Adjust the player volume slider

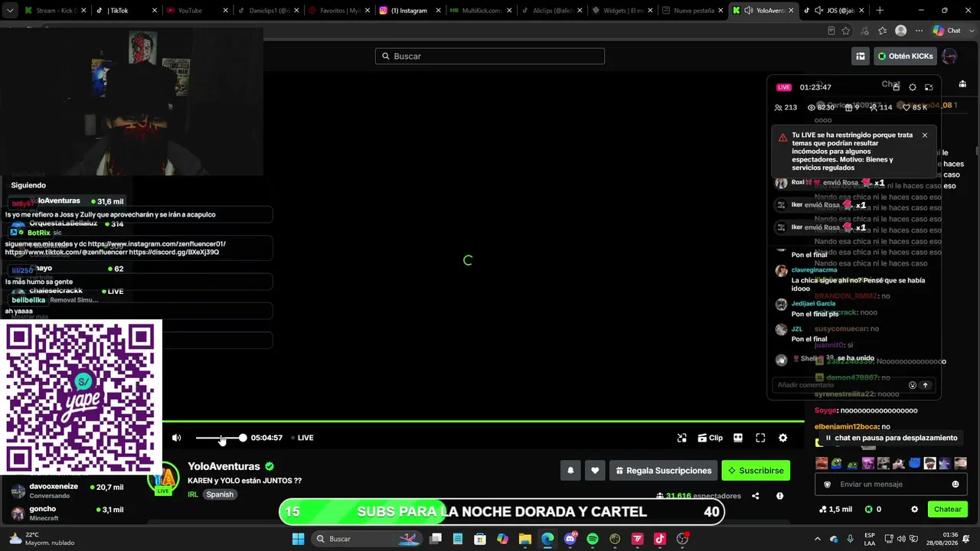[x=220, y=438]
